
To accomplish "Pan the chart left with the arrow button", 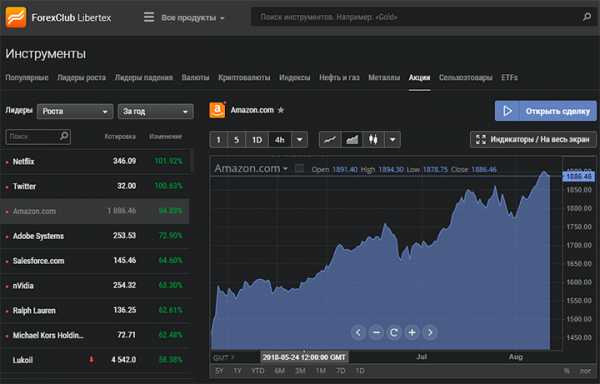I will click(358, 332).
